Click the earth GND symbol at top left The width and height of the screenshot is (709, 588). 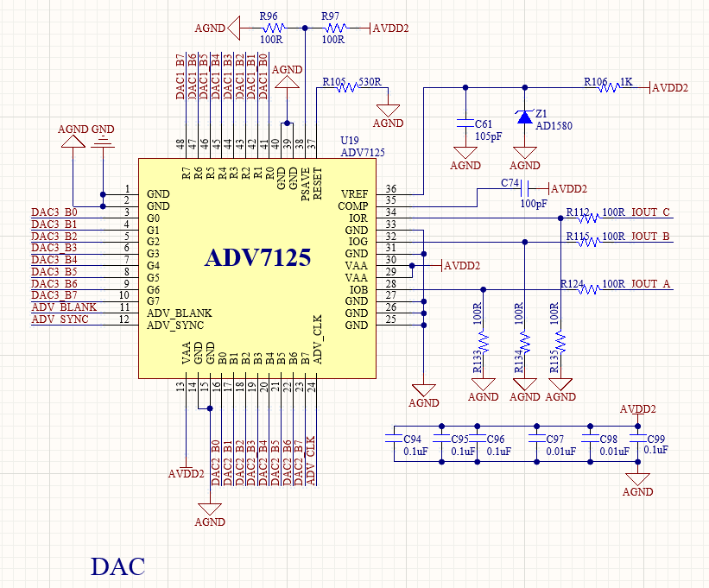pyautogui.click(x=103, y=140)
